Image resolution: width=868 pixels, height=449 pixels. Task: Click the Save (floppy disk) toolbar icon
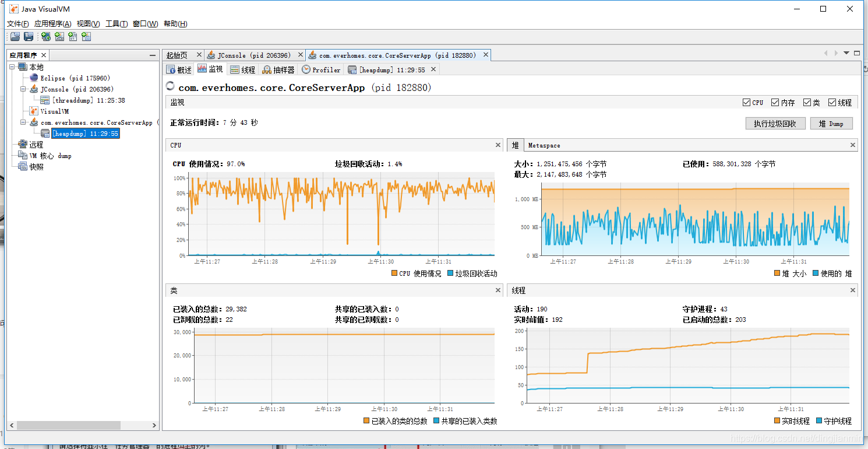coord(28,37)
